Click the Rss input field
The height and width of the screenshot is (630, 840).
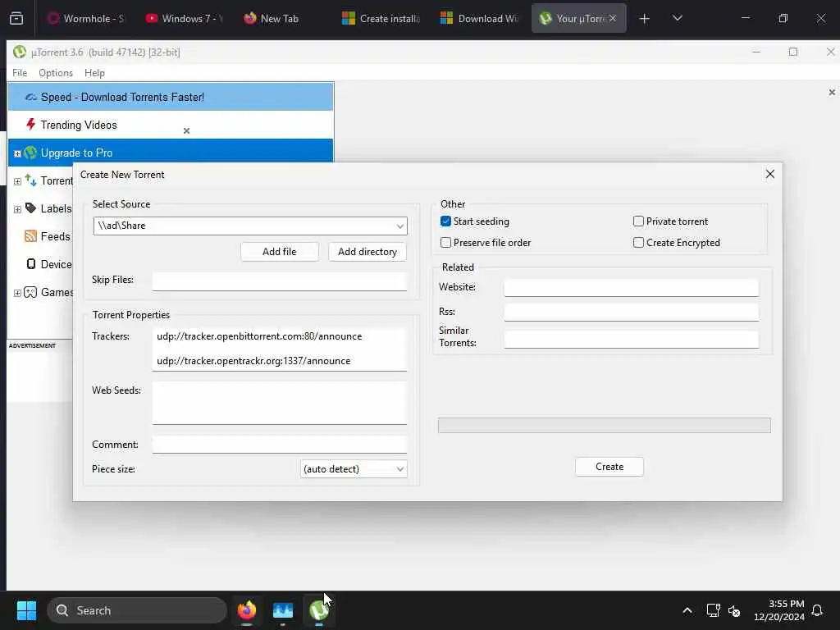(x=631, y=313)
